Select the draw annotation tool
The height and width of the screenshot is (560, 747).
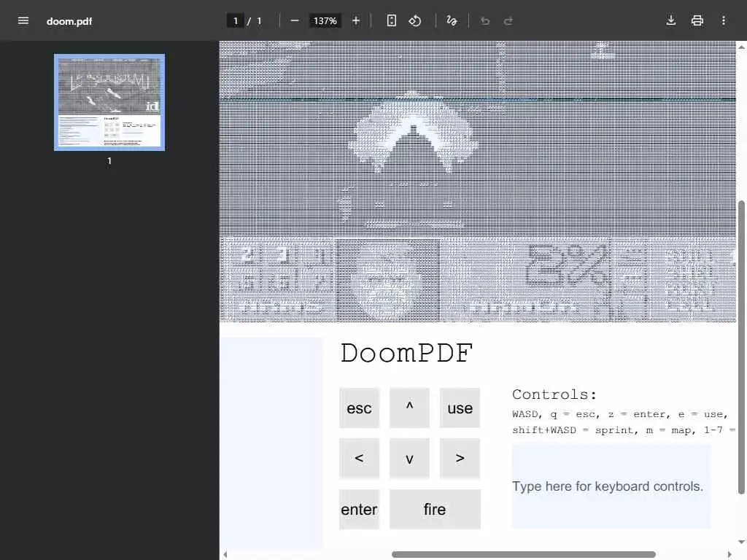pos(452,20)
